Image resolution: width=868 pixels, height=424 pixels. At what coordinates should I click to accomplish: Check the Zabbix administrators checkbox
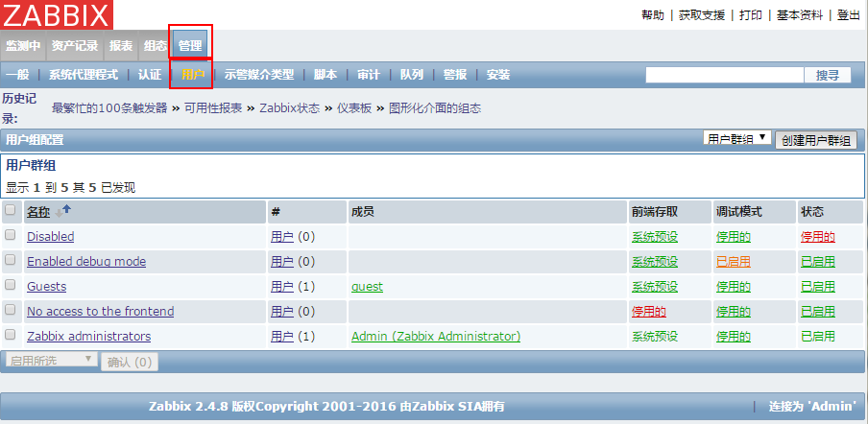pyautogui.click(x=10, y=335)
